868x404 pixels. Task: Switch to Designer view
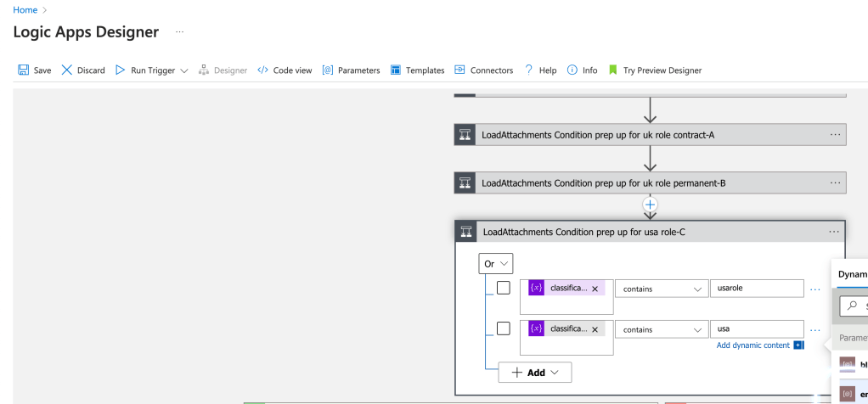[x=223, y=70]
